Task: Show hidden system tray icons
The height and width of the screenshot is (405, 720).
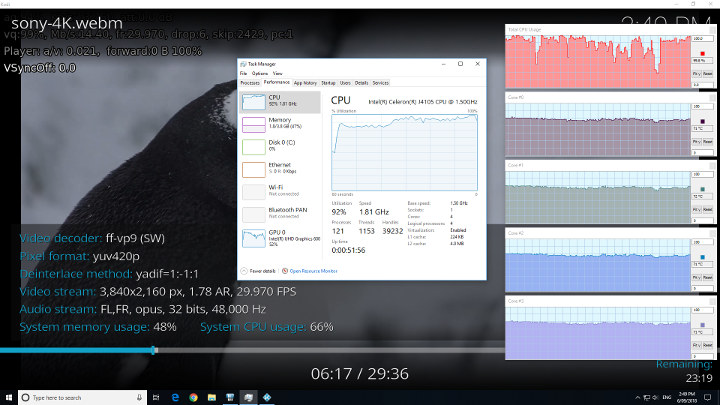Action: tap(637, 398)
